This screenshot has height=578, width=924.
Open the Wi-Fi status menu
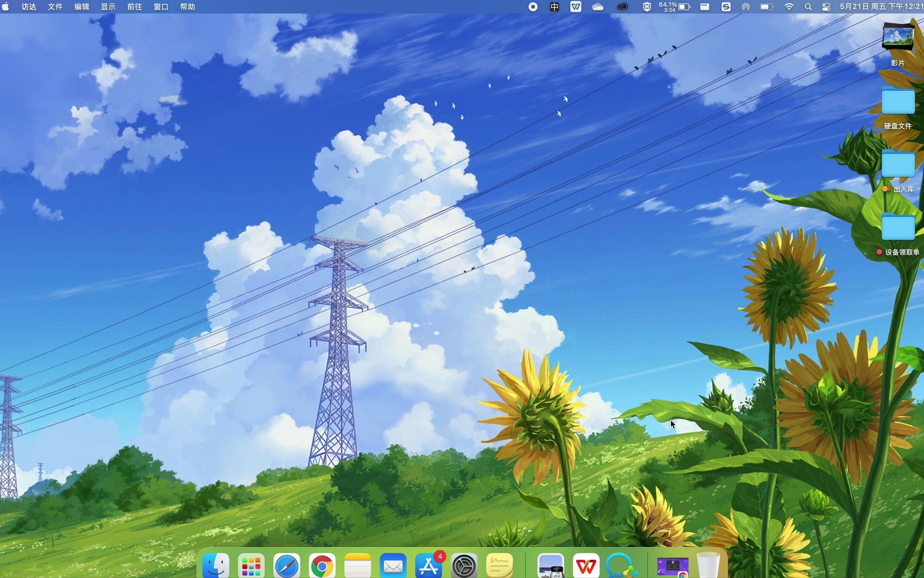[789, 6]
